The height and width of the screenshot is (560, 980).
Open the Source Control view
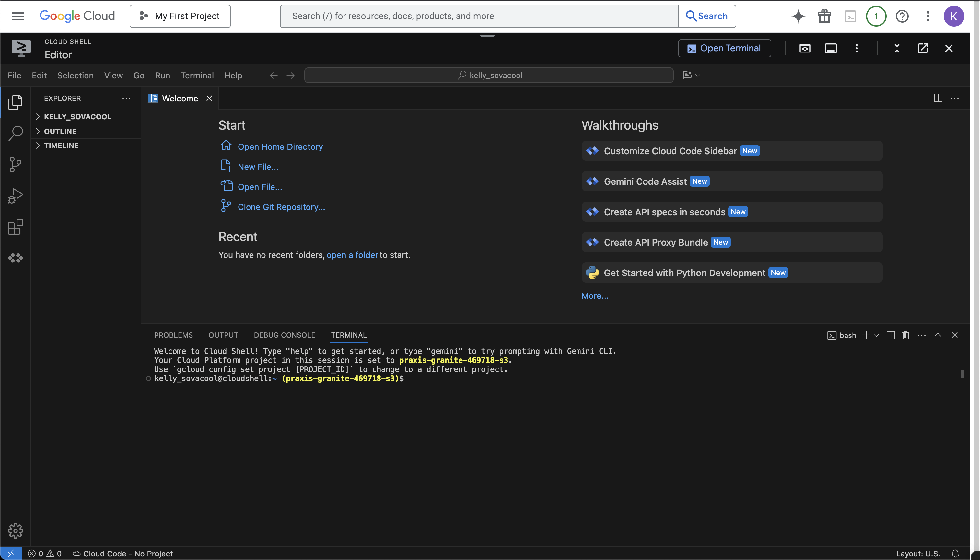[x=15, y=165]
